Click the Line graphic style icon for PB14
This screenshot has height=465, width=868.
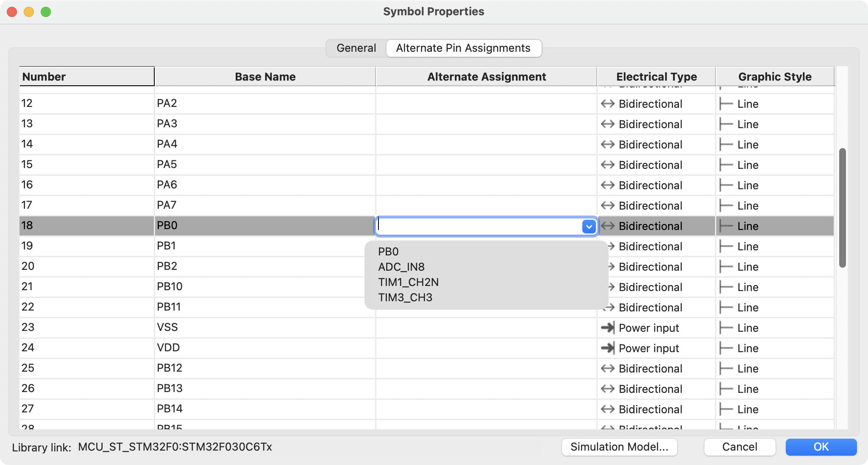(726, 409)
